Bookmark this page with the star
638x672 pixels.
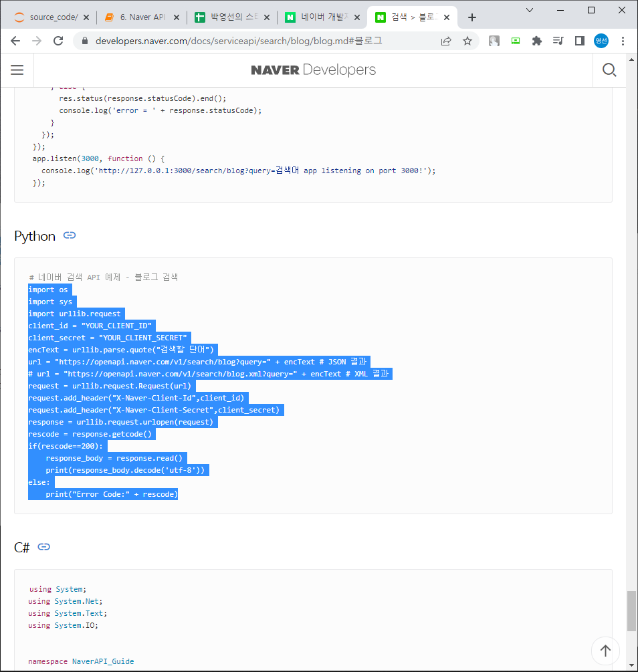pyautogui.click(x=467, y=41)
